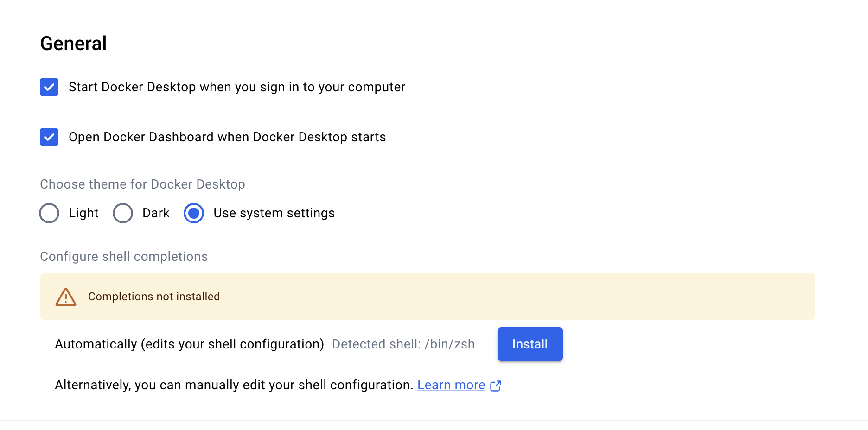868x430 pixels.
Task: Click the "Automatically (edits your shell configuration)" text
Action: [x=189, y=344]
